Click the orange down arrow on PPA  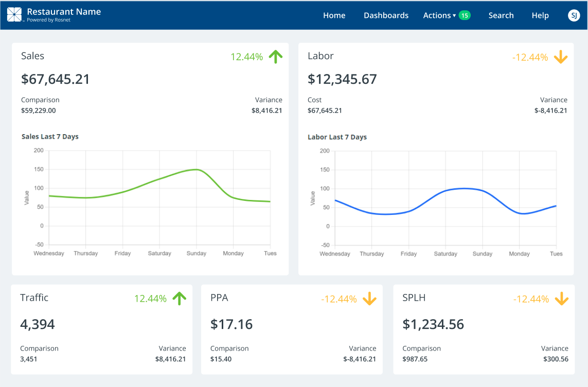coord(369,299)
